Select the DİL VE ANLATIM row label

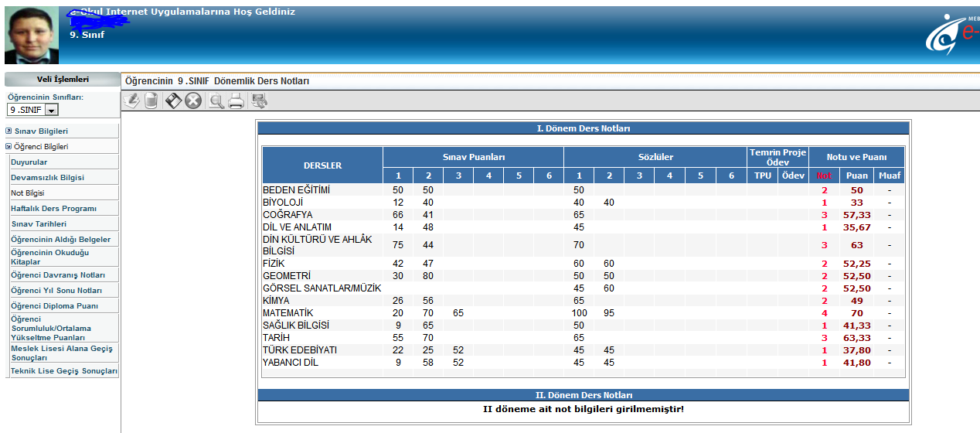point(297,227)
